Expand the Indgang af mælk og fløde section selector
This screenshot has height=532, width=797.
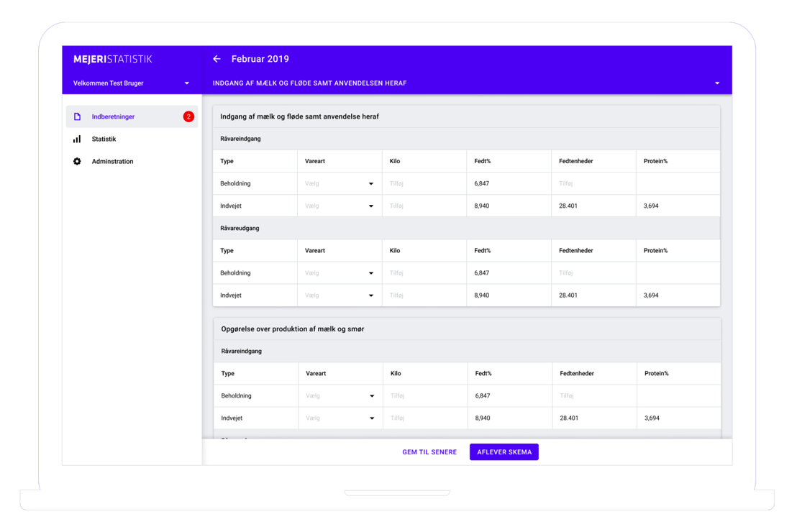coord(467,83)
